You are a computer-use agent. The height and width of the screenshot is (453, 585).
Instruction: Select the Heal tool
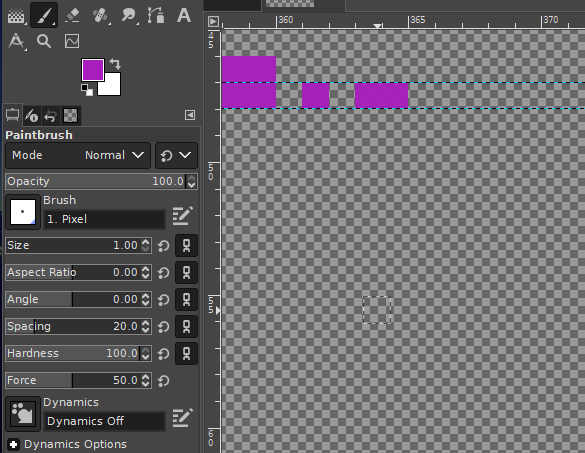[x=100, y=15]
